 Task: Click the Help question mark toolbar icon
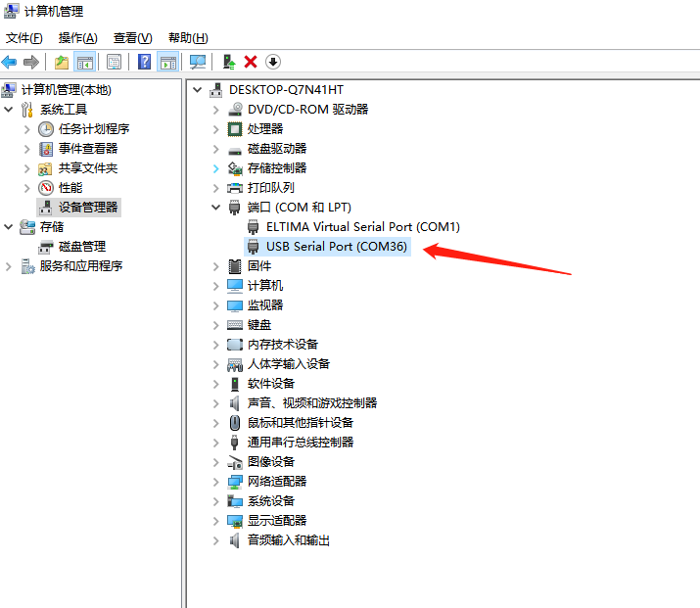point(144,62)
